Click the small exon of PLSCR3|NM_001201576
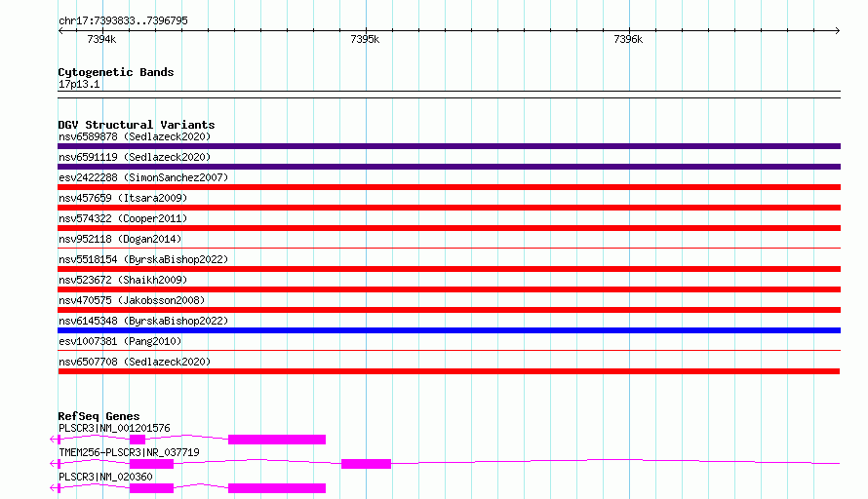The height and width of the screenshot is (499, 868). pos(138,440)
